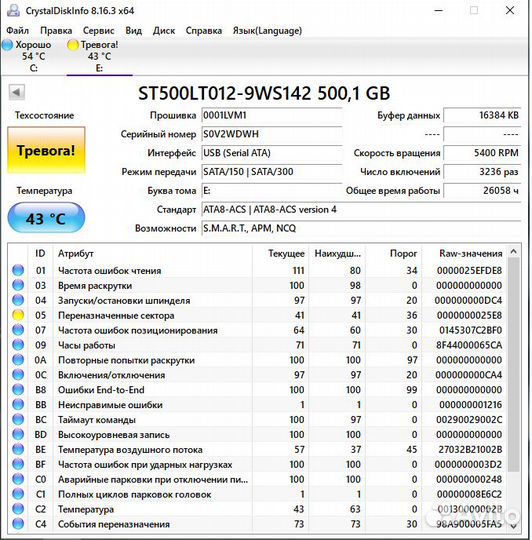Close the CrystalDiskInfo window
This screenshot has width=532, height=540.
point(510,10)
